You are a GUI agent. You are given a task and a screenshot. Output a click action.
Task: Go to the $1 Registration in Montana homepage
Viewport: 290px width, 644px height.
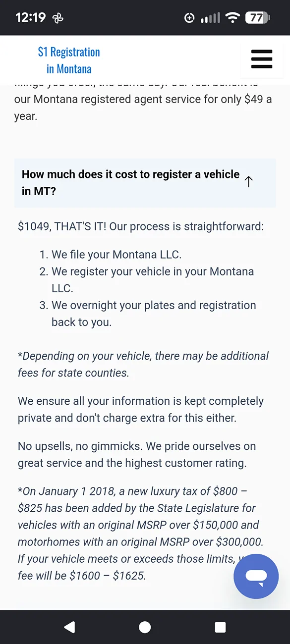[x=69, y=60]
